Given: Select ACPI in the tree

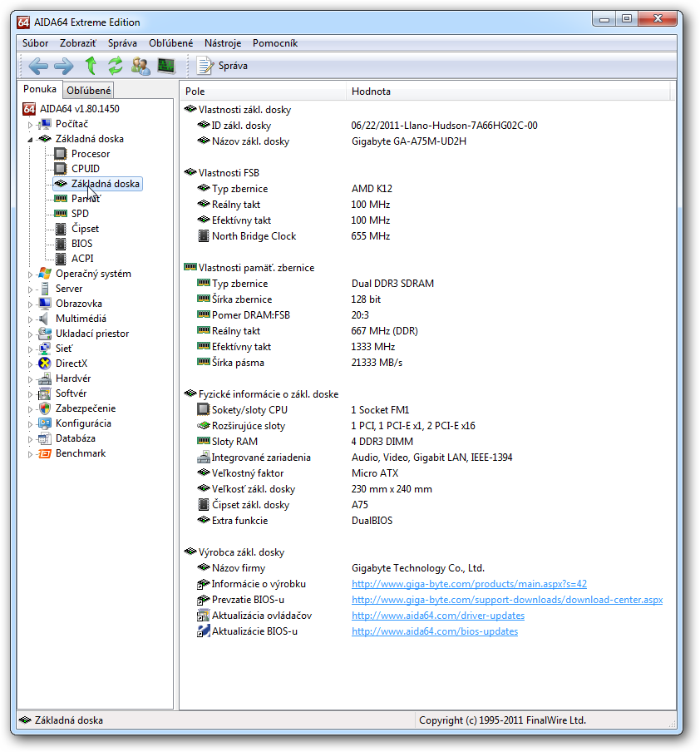Looking at the screenshot, I should click(x=82, y=259).
